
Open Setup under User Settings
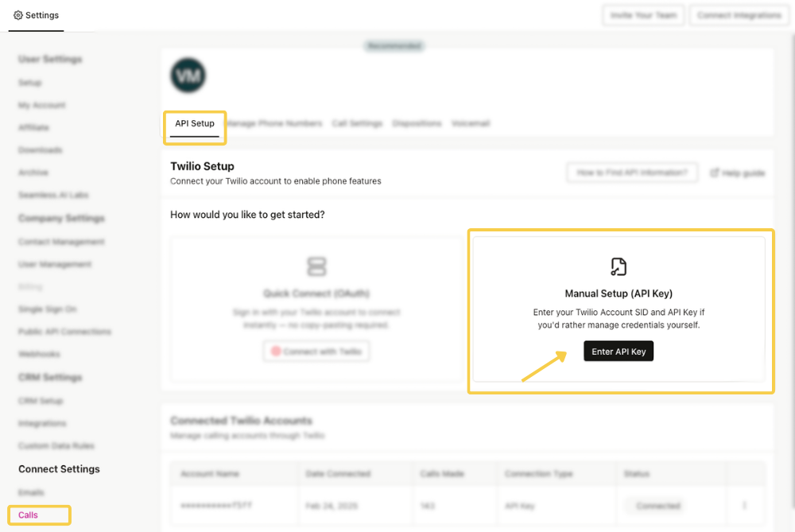[x=30, y=82]
